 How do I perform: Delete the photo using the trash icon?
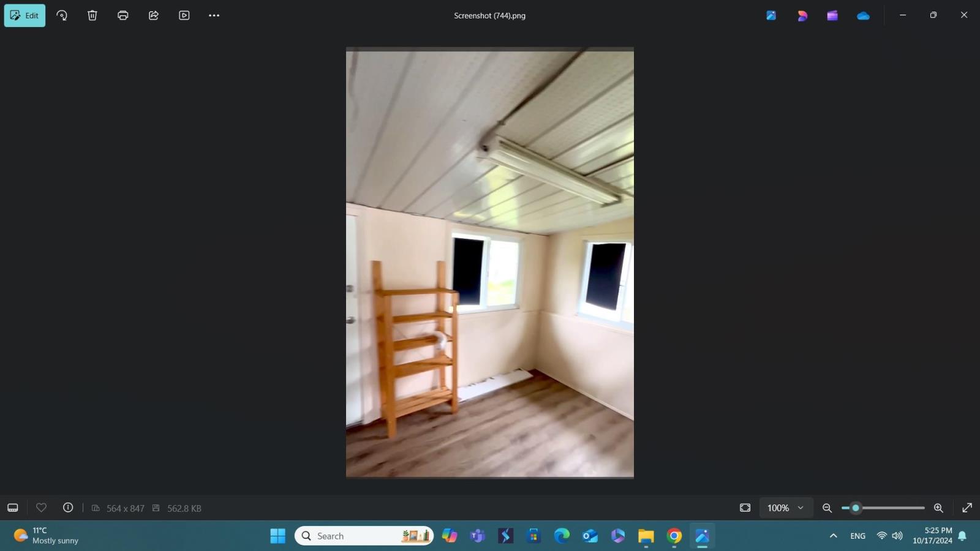tap(92, 16)
